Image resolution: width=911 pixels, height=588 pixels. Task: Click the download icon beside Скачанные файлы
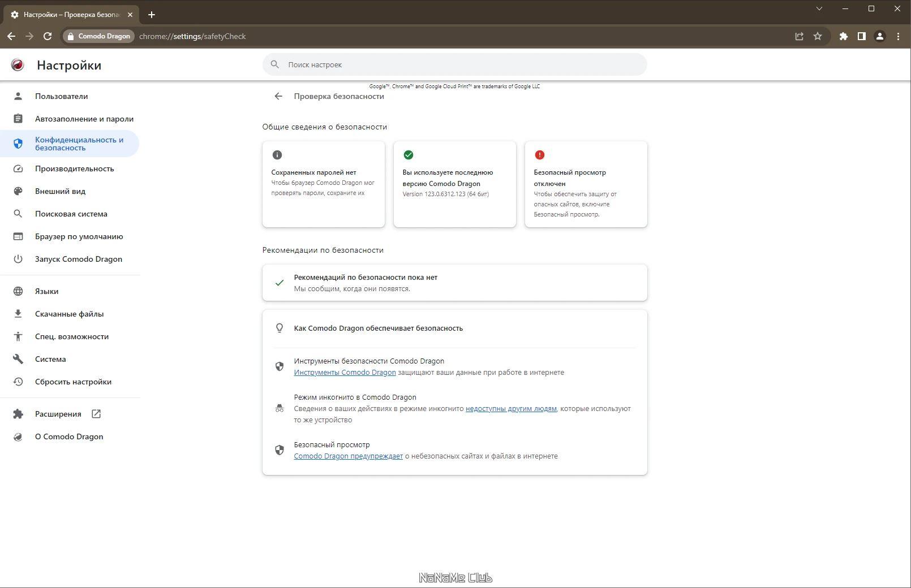18,314
